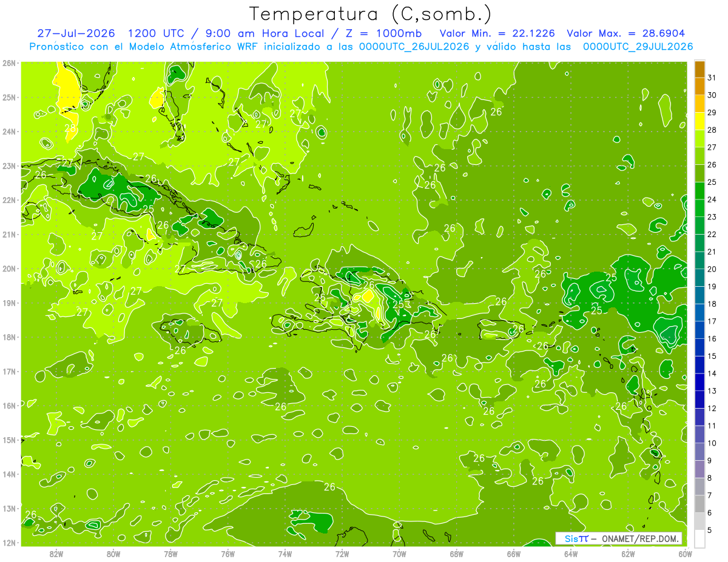Click the gray legend band between 6 and 7
Image resolution: width=728 pixels, height=562 pixels.
point(699,504)
